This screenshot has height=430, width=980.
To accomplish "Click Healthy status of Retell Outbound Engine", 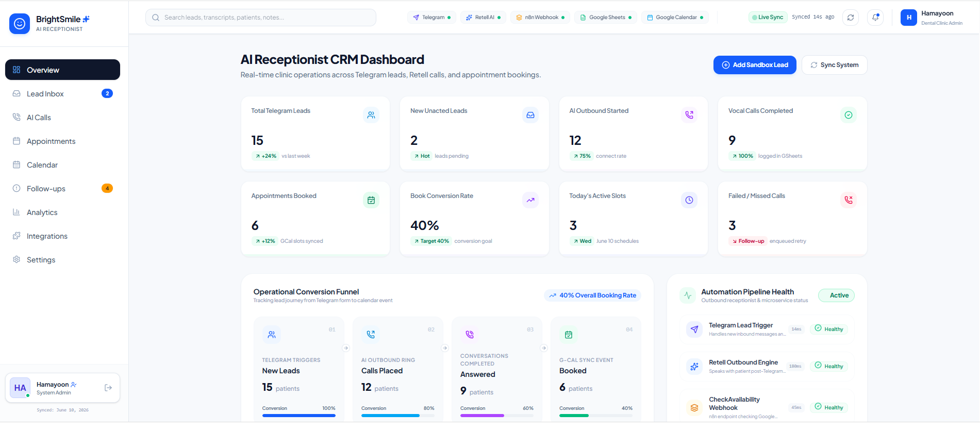I will (x=829, y=366).
